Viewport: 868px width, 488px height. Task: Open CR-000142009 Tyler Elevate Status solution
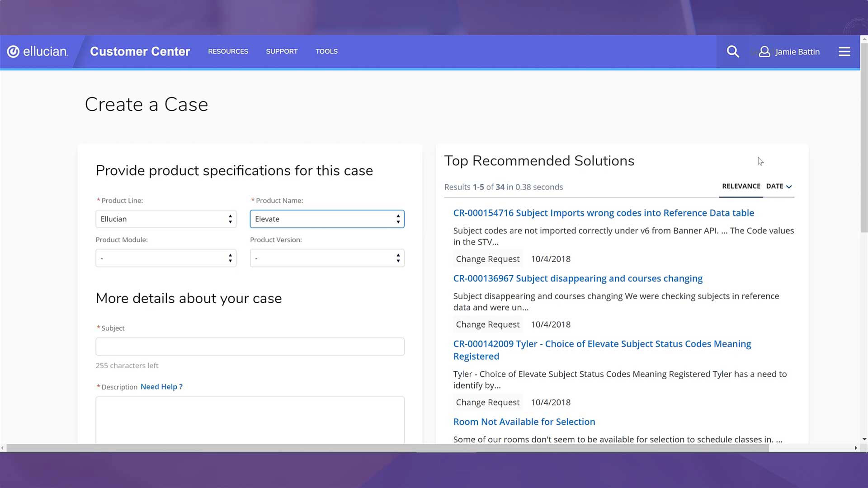[602, 350]
